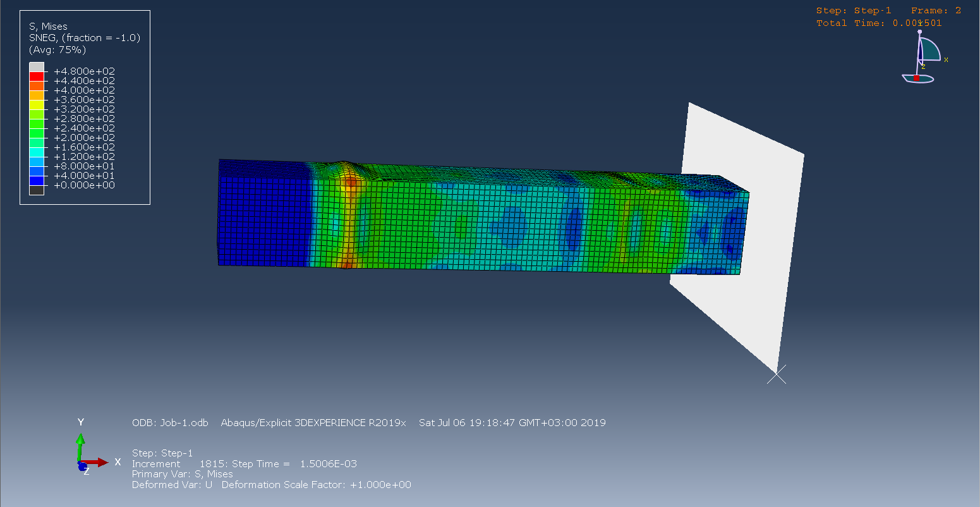Screen dimensions: 980x507
Task: Click the Abaqus/Explicit 3DEXPERIENCE R2019x text
Action: coord(313,423)
